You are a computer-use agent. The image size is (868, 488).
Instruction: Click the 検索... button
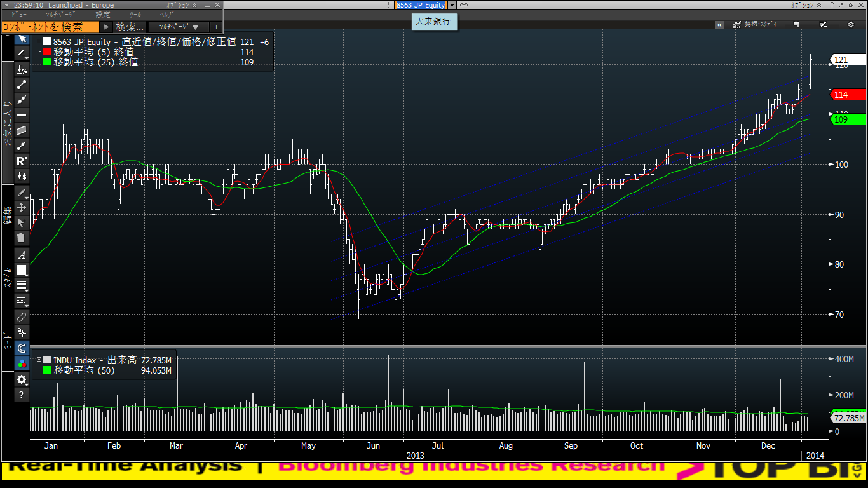(130, 27)
